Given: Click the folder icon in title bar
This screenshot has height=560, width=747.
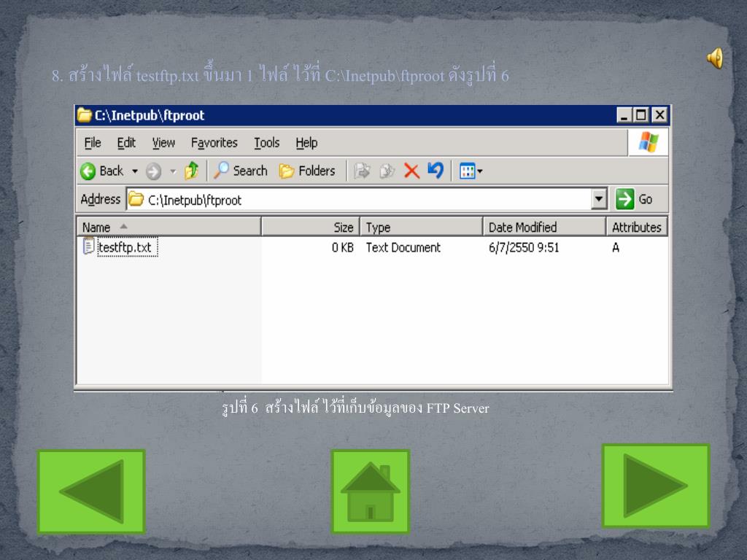Looking at the screenshot, I should (85, 114).
